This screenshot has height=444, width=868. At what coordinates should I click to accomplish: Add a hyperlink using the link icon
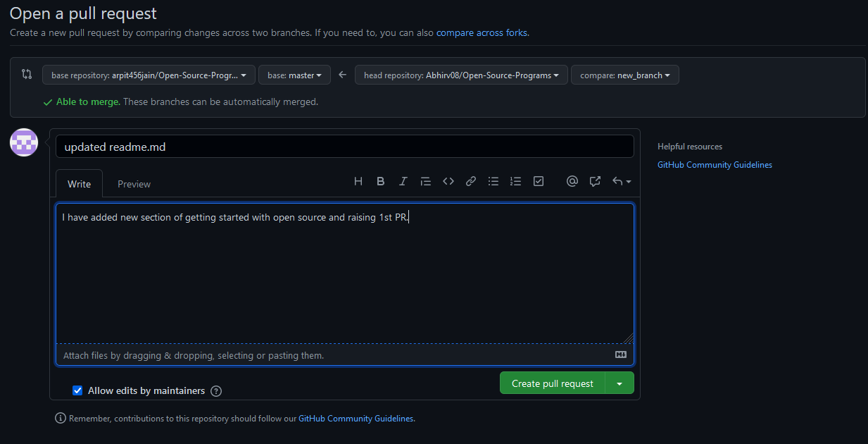(x=471, y=182)
